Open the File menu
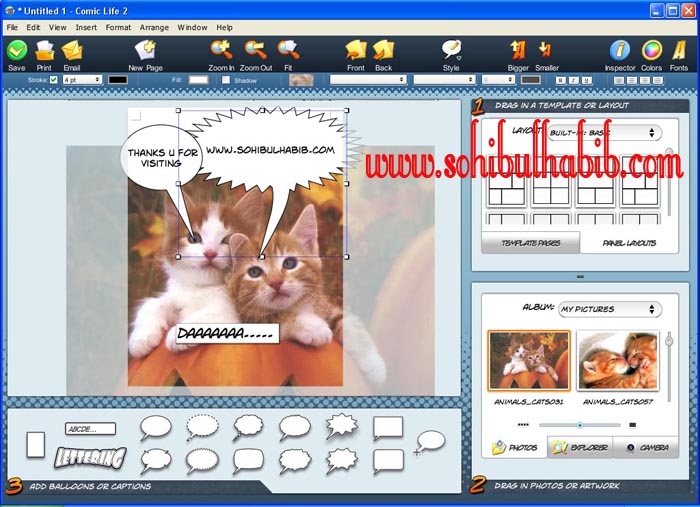This screenshot has width=700, height=507. tap(12, 27)
